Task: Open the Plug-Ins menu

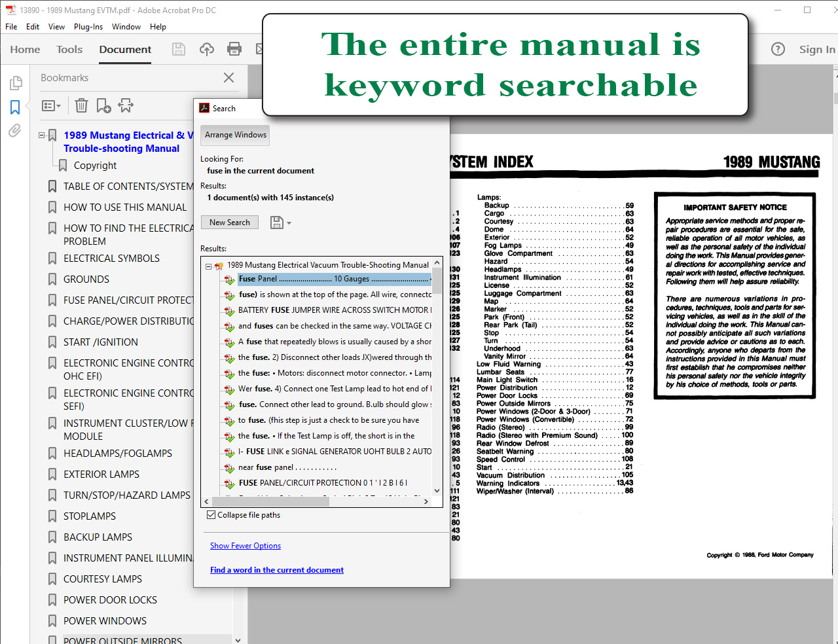Action: click(88, 27)
